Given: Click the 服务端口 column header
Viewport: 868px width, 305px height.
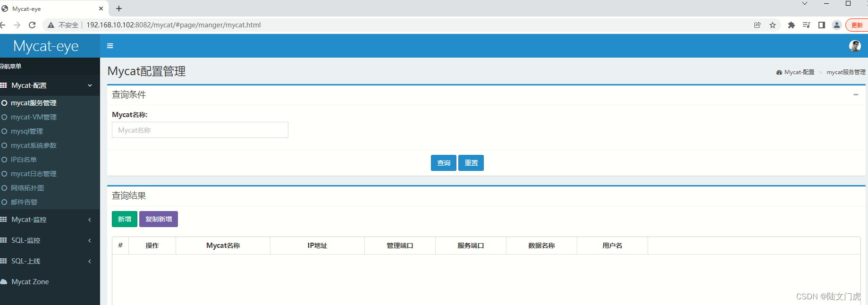Looking at the screenshot, I should click(x=471, y=246).
